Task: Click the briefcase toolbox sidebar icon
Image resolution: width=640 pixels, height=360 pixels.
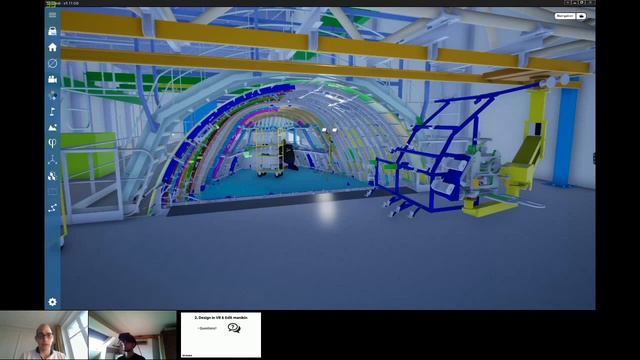Action: point(52,31)
